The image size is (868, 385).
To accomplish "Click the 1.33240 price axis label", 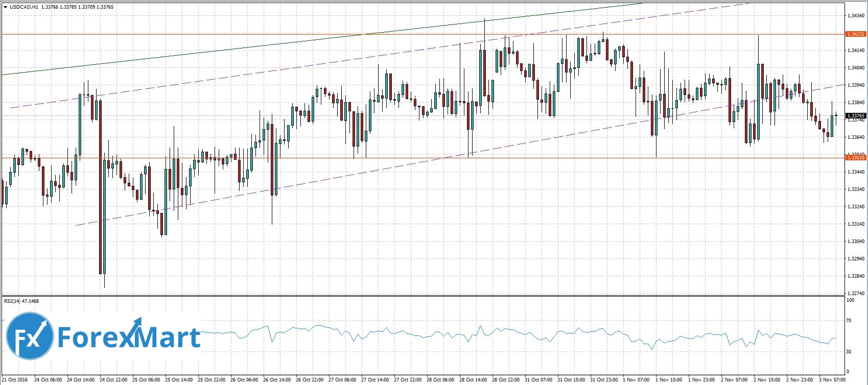I will tap(855, 207).
